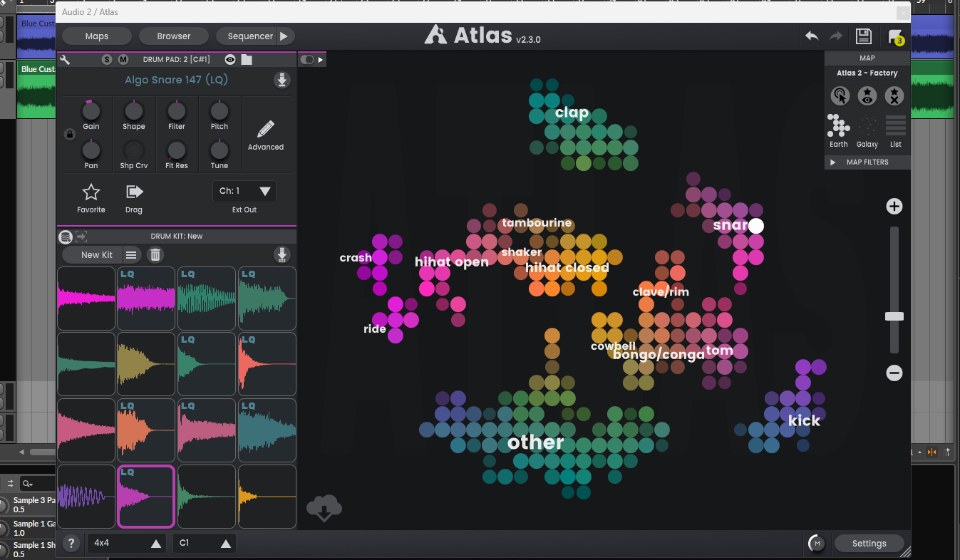Select the click-cursor map mode icon

tap(840, 95)
